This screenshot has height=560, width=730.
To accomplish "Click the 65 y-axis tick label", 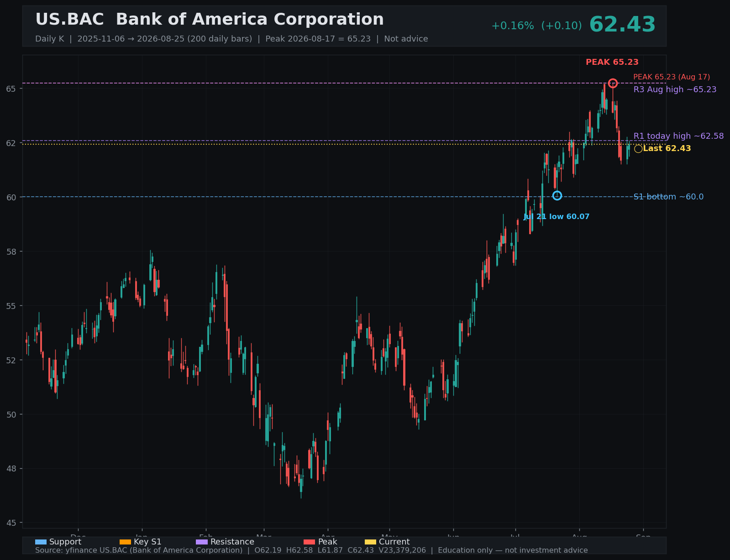I will 11,89.
